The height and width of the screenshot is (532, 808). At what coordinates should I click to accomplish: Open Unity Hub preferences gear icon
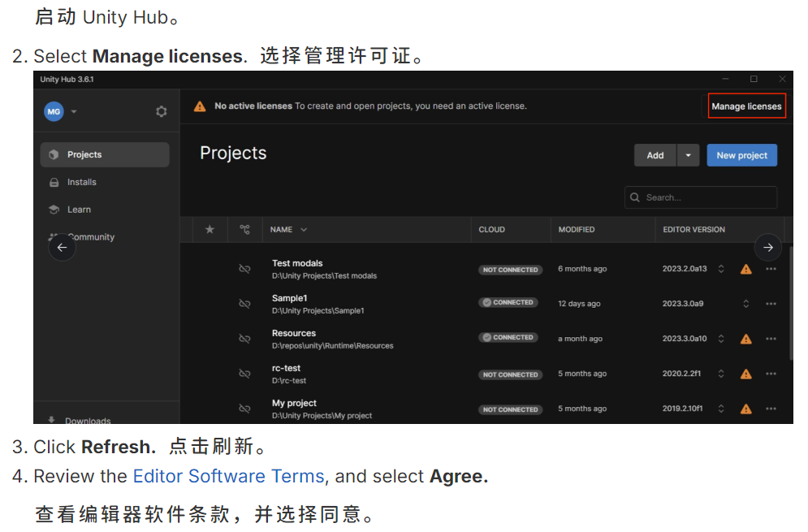(x=162, y=111)
